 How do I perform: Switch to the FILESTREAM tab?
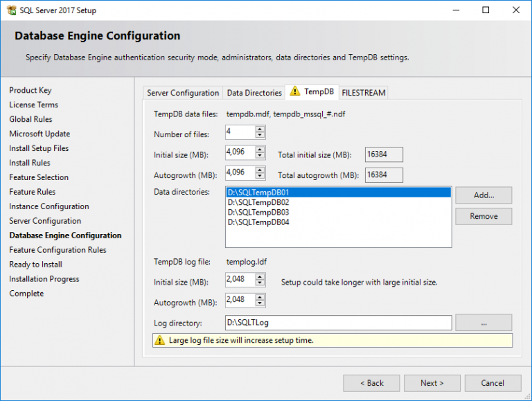click(x=363, y=93)
